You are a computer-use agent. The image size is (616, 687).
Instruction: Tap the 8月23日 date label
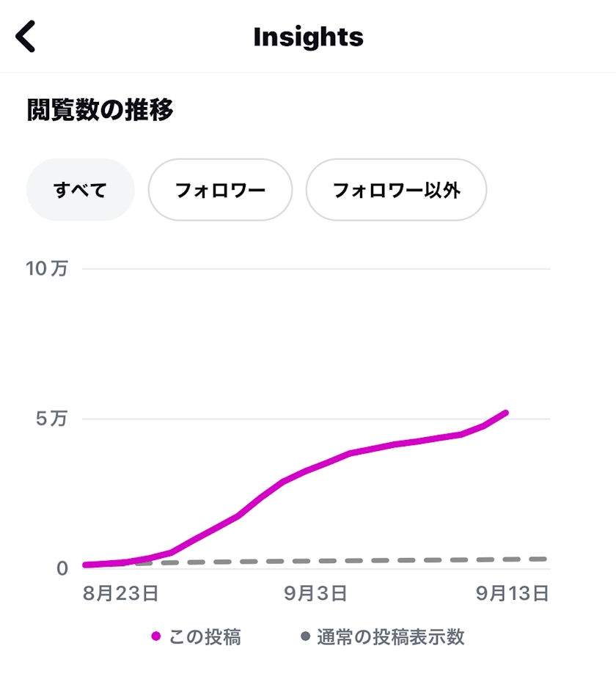pos(120,593)
